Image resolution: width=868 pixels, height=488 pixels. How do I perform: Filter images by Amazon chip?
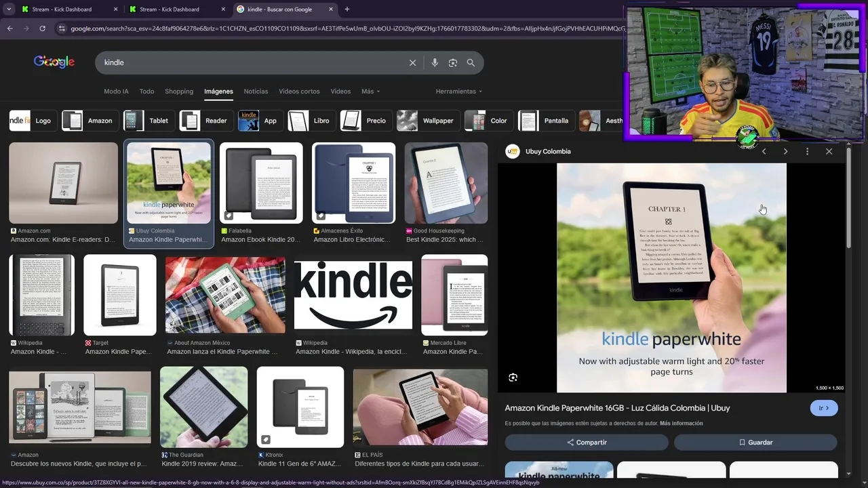click(x=90, y=121)
